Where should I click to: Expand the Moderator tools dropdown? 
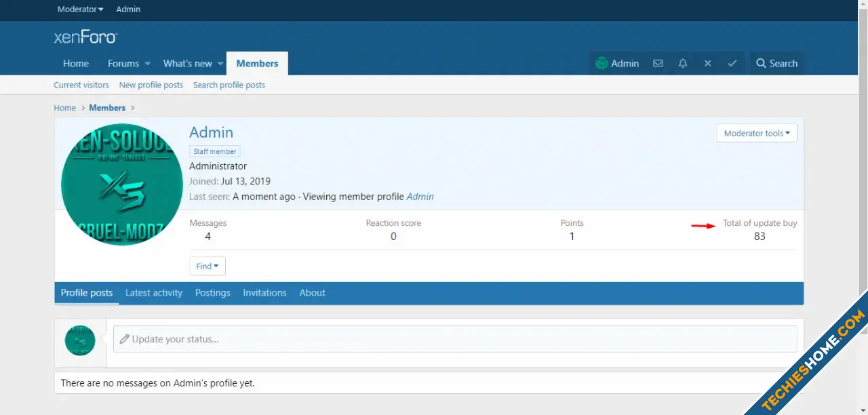click(x=756, y=134)
